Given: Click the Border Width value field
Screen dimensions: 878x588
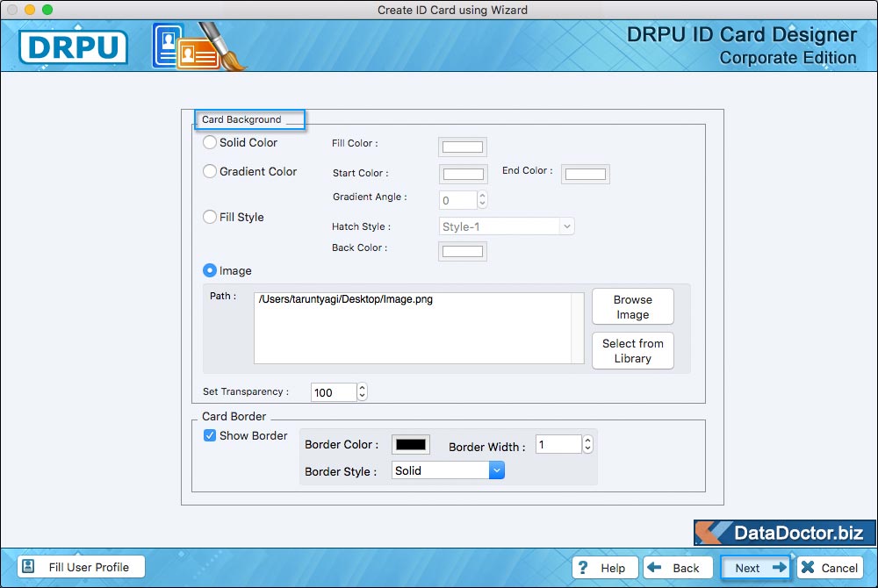Looking at the screenshot, I should (x=558, y=444).
